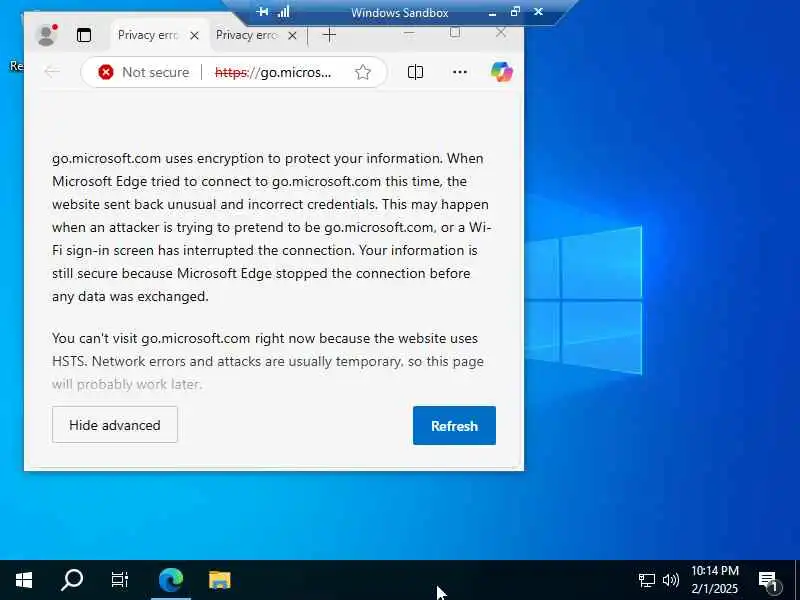Viewport: 800px width, 600px height.
Task: Click the signal bars icon on Sandbox bar
Action: (284, 11)
